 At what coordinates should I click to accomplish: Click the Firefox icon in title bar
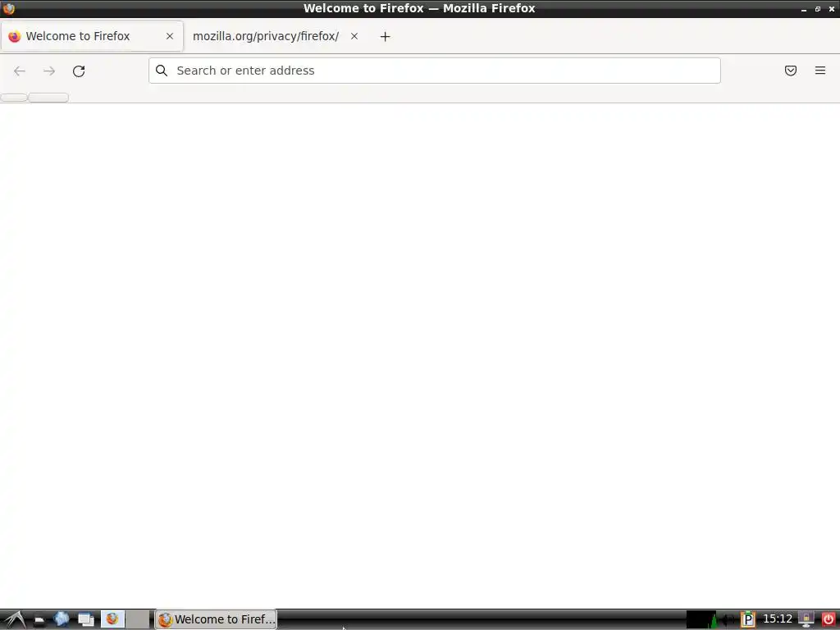tap(8, 8)
